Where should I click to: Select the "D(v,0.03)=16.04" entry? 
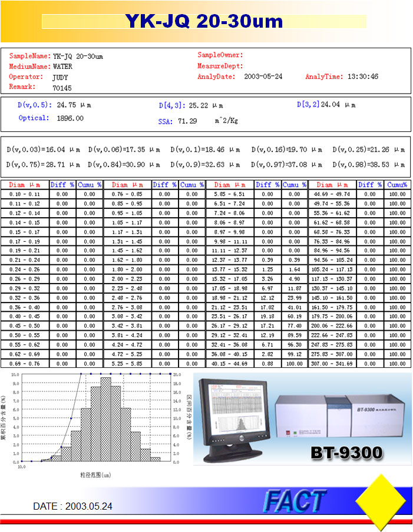43,149
